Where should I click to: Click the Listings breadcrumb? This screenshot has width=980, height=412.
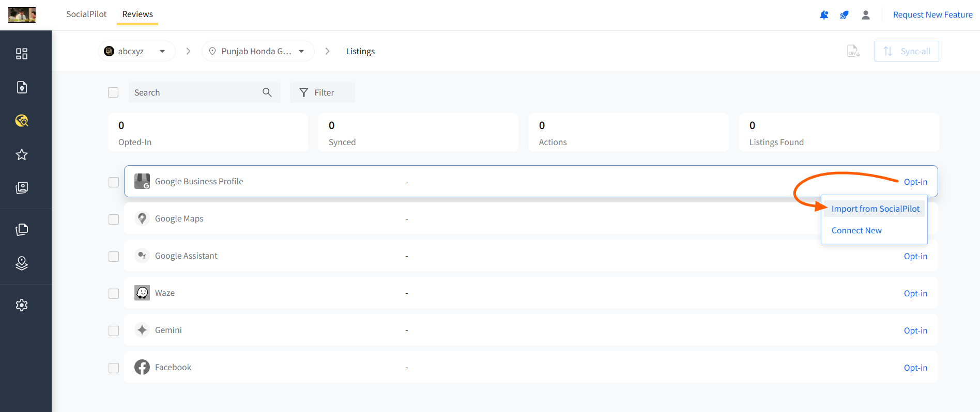click(x=360, y=51)
